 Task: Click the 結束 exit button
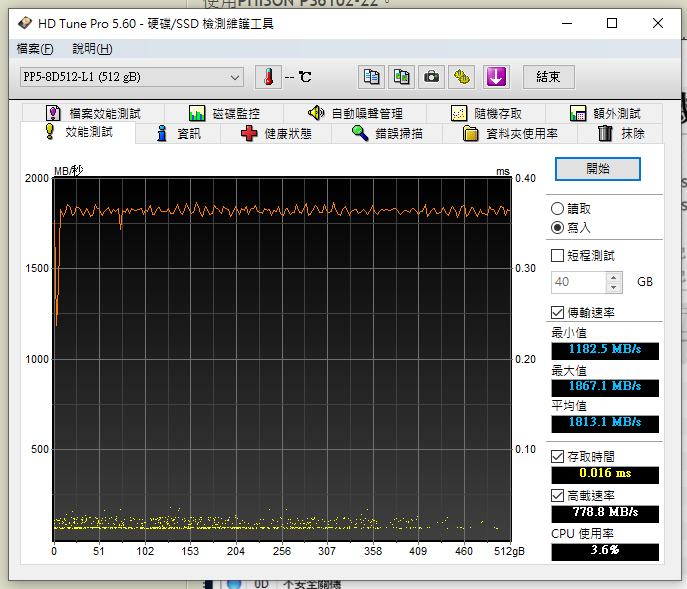click(549, 77)
